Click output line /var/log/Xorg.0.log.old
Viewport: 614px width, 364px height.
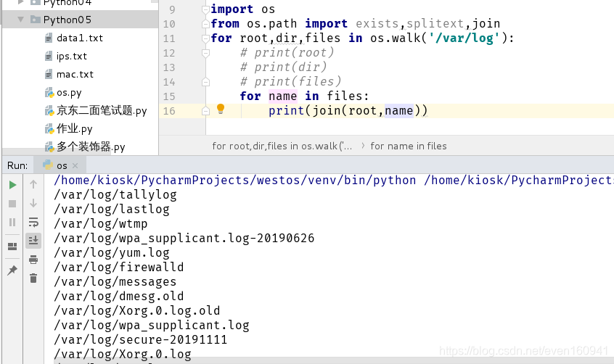[137, 310]
